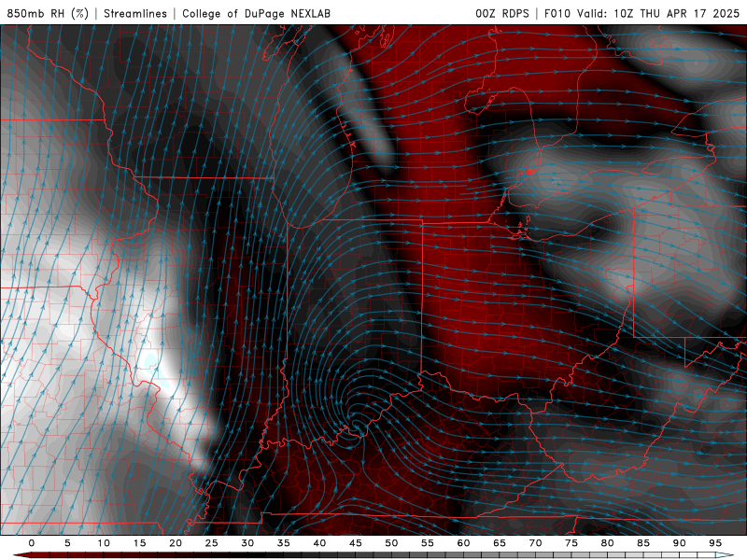Click the colorbar label "75"
Screen dimensions: 747x560
tap(571, 543)
